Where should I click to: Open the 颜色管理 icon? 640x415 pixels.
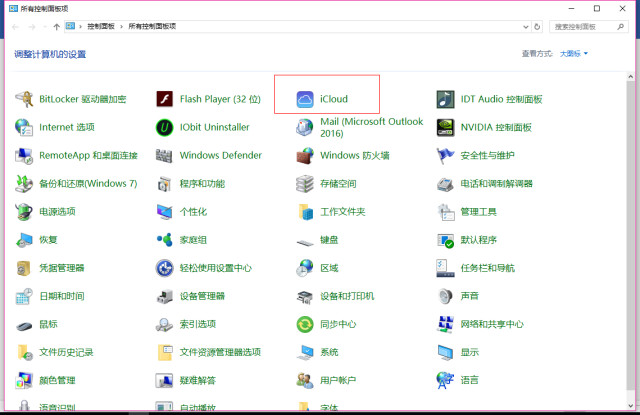click(x=24, y=380)
